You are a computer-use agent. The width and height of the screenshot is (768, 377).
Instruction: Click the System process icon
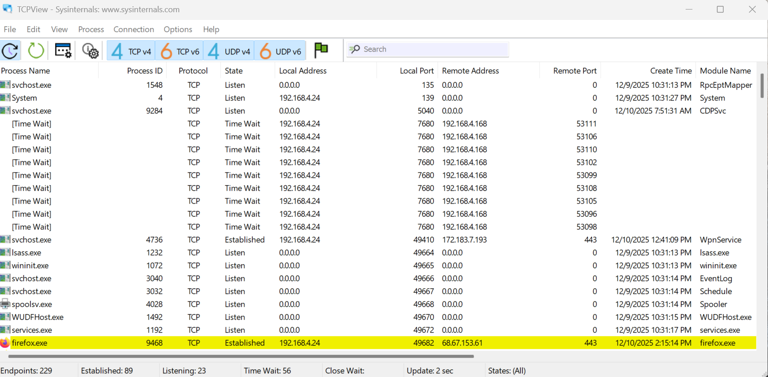click(x=5, y=98)
